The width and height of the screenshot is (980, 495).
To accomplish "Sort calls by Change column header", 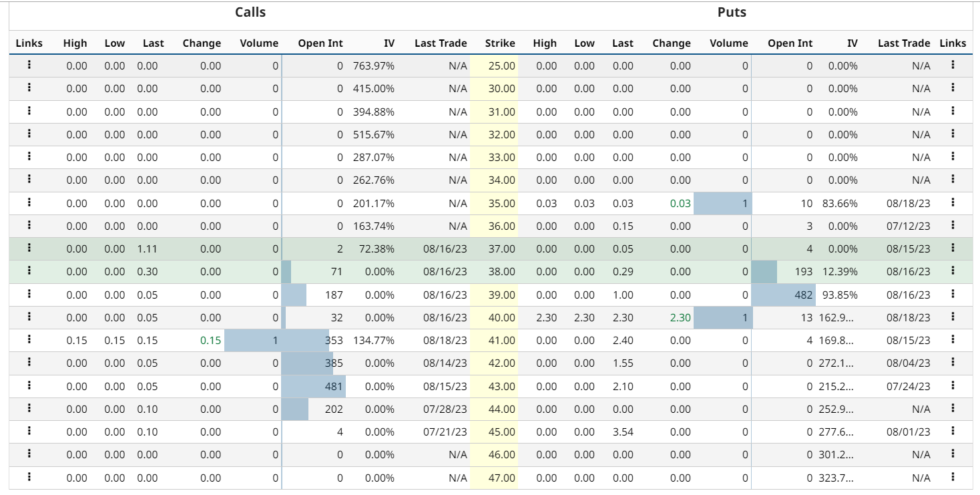I will click(x=202, y=43).
